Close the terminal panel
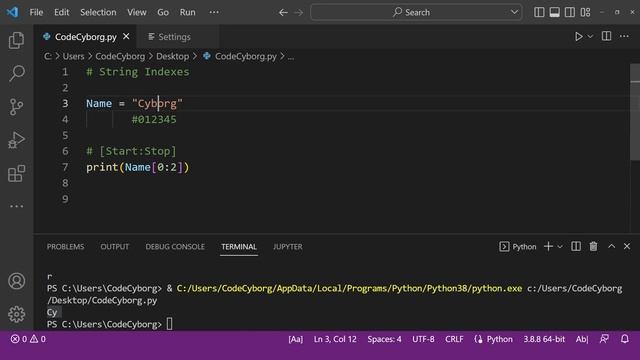The height and width of the screenshot is (360, 640). click(627, 246)
